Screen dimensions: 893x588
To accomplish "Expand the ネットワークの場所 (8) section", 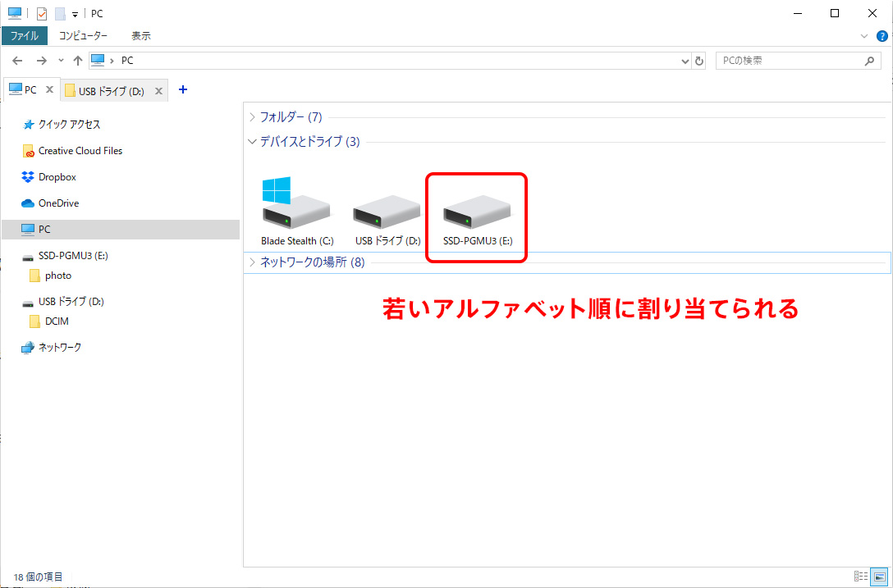I will [x=252, y=262].
